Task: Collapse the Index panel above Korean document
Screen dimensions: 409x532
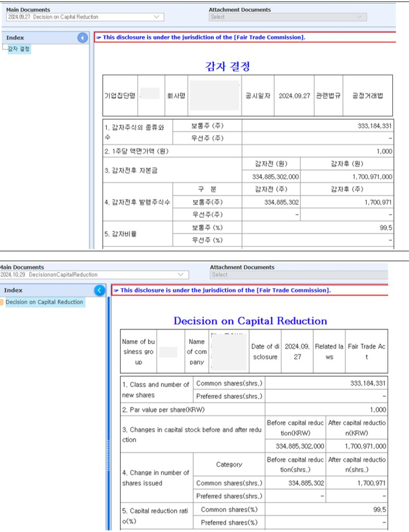Action: point(82,38)
